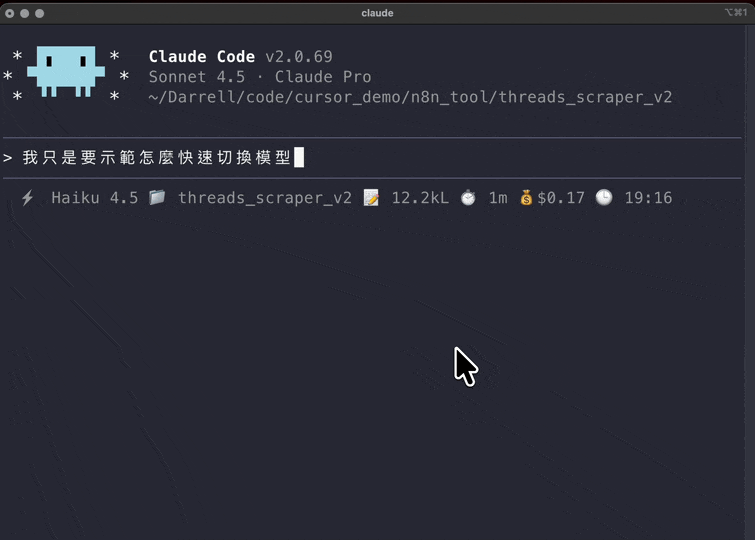Click the stopwatch icon beside 1m
The height and width of the screenshot is (540, 755).
pyautogui.click(x=468, y=198)
